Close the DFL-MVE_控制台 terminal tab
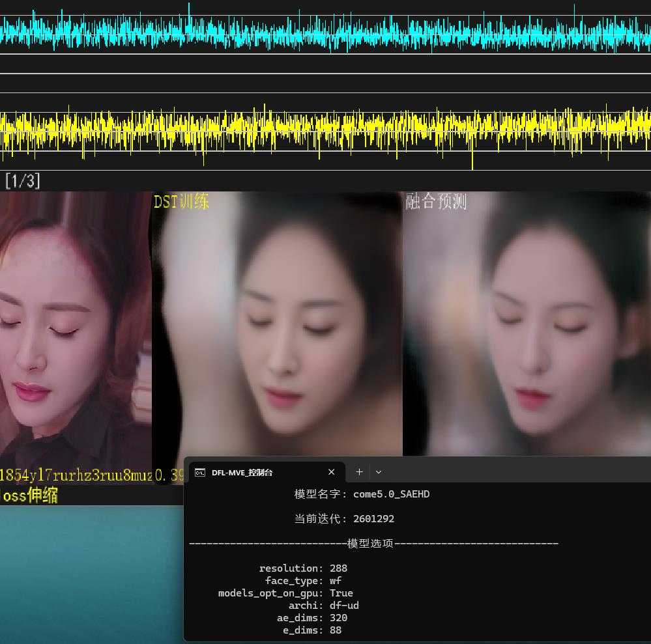Image resolution: width=651 pixels, height=644 pixels. pos(331,471)
